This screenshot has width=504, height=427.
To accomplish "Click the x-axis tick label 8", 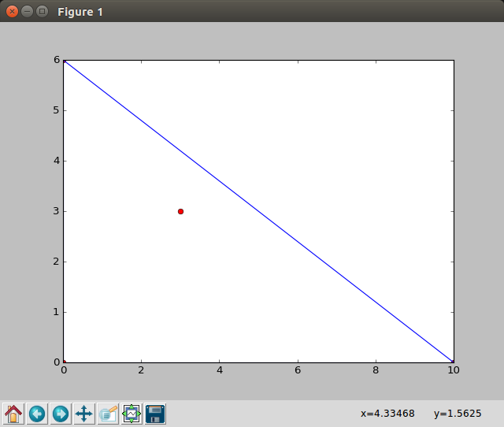I will pyautogui.click(x=376, y=370).
